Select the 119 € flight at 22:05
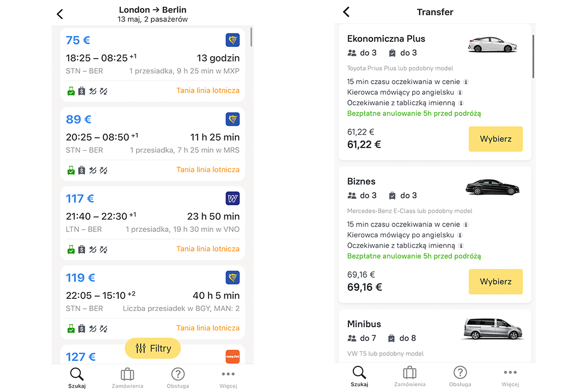Screen dimensions: 588x391 point(152,302)
